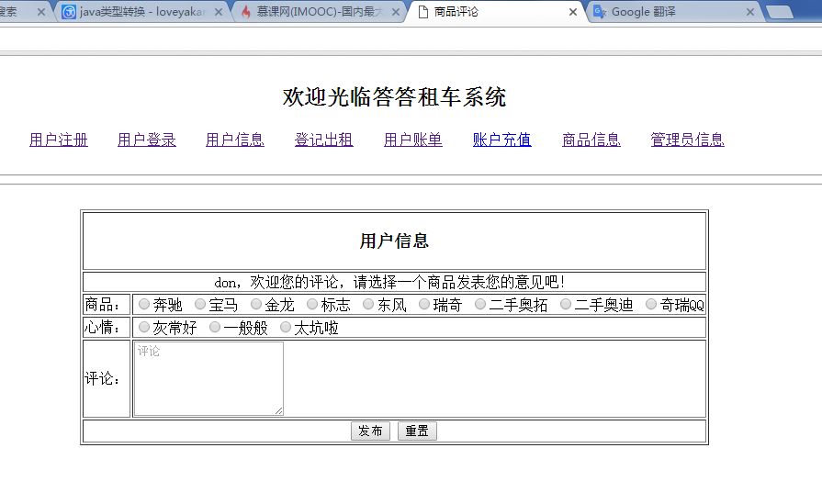Image resolution: width=822 pixels, height=504 pixels.
Task: Click the 发布 submit button
Action: 371,431
